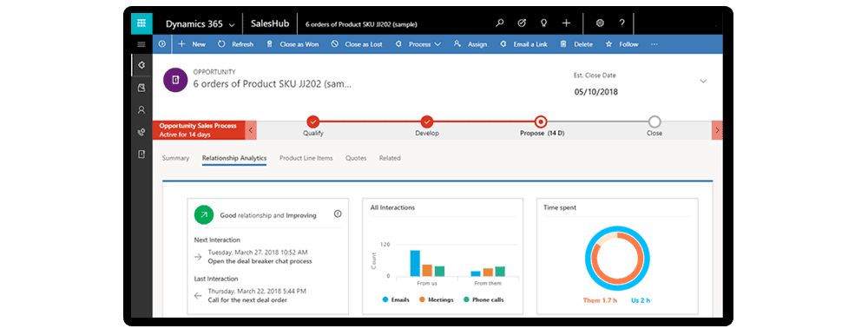Click Close as Lost

click(x=357, y=44)
